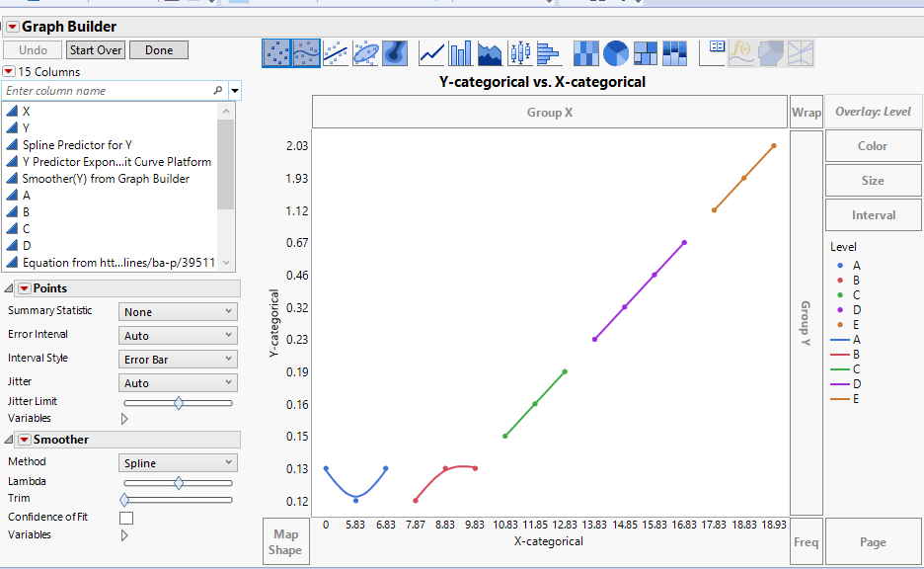
Task: Click the Map Shape drop zone
Action: (286, 542)
